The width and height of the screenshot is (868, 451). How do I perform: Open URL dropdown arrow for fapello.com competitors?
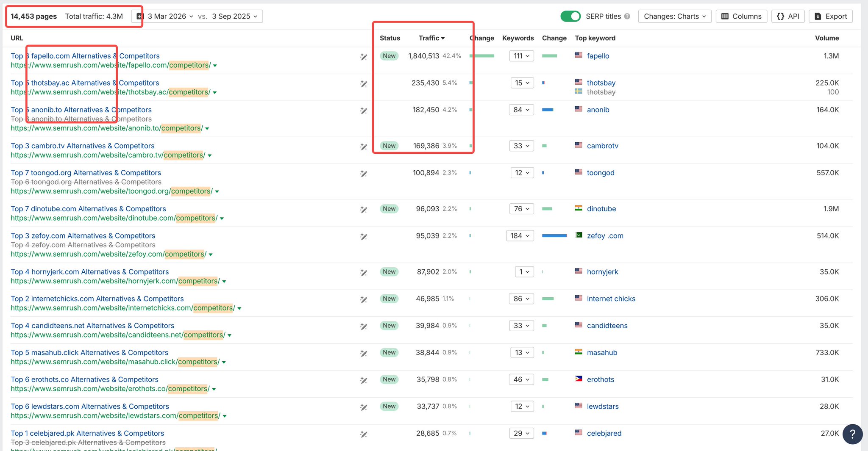coord(215,66)
